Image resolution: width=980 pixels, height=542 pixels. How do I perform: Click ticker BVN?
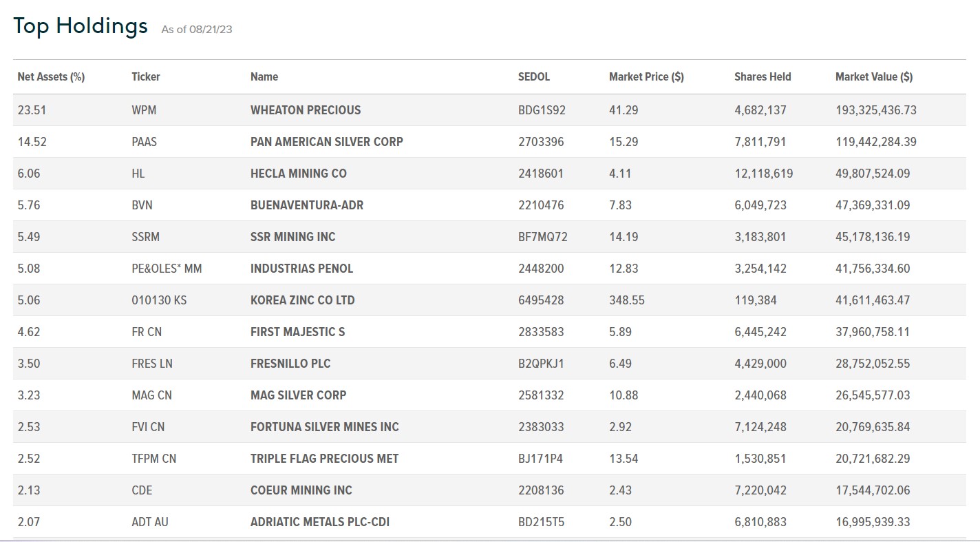coord(142,205)
